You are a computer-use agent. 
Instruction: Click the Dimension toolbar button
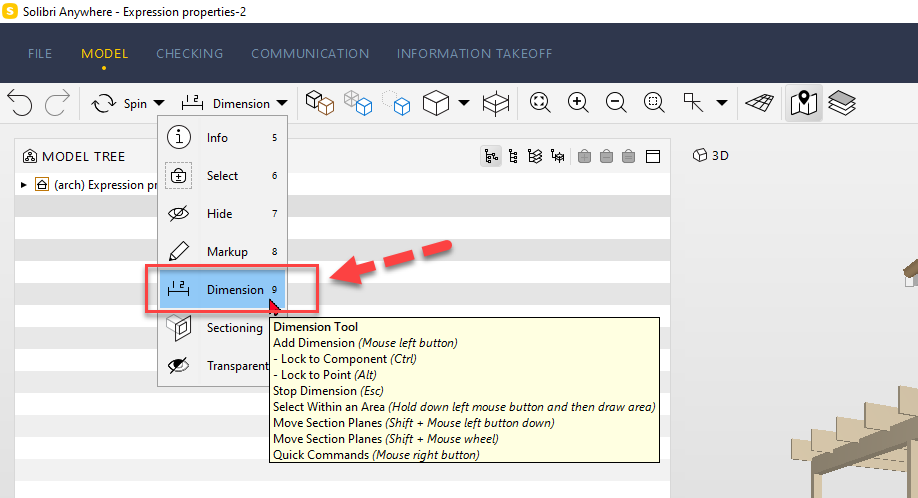pyautogui.click(x=225, y=104)
